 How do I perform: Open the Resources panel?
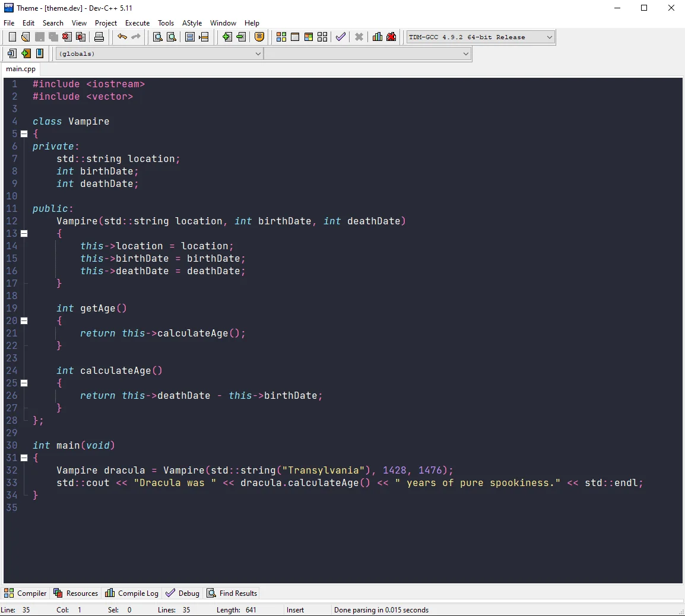point(75,593)
